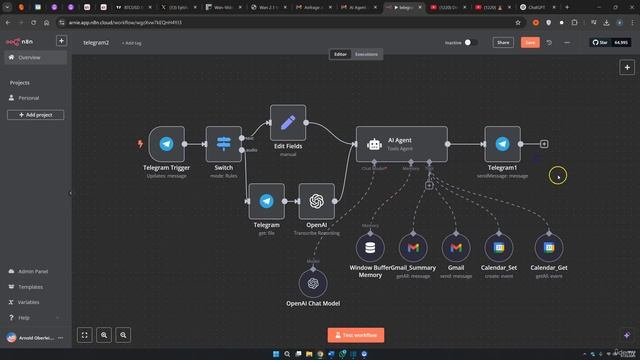Open the AI Agent node
The image size is (640, 360).
402,144
